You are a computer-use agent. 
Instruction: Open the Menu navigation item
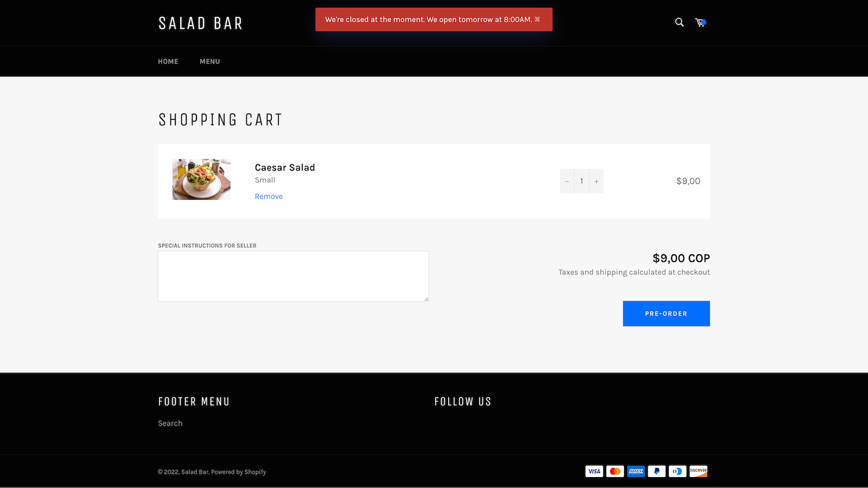click(210, 61)
